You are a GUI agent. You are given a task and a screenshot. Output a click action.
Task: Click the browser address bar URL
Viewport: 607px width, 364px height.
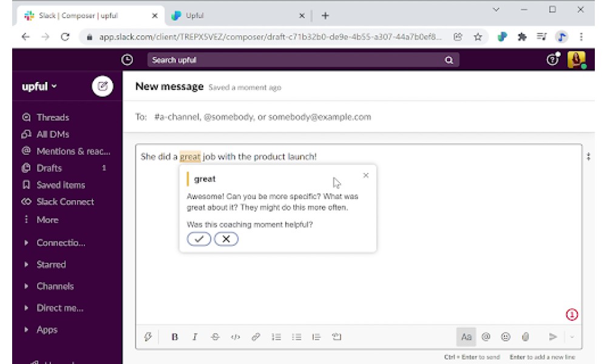pyautogui.click(x=270, y=37)
